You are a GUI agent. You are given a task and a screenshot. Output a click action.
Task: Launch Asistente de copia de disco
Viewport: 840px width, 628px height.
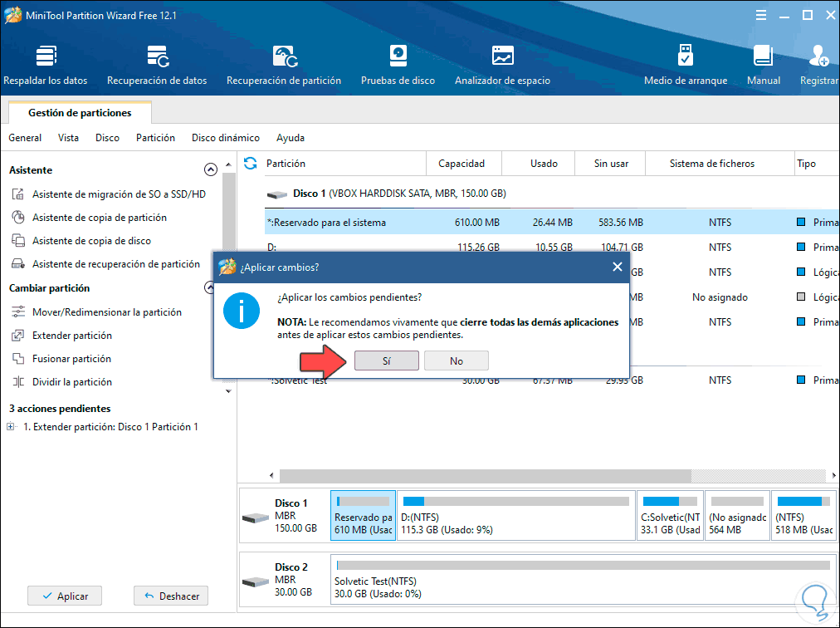pos(81,241)
